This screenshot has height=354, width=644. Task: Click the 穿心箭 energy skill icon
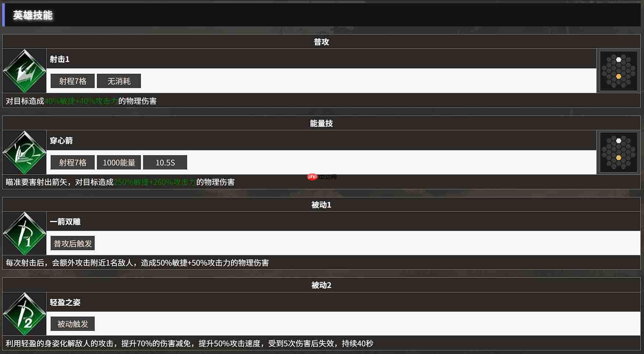(24, 152)
